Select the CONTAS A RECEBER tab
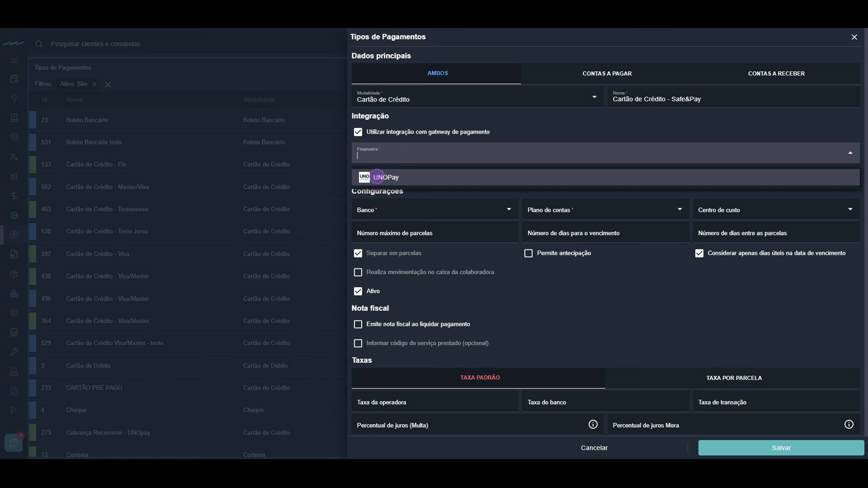868x488 pixels. click(x=776, y=73)
